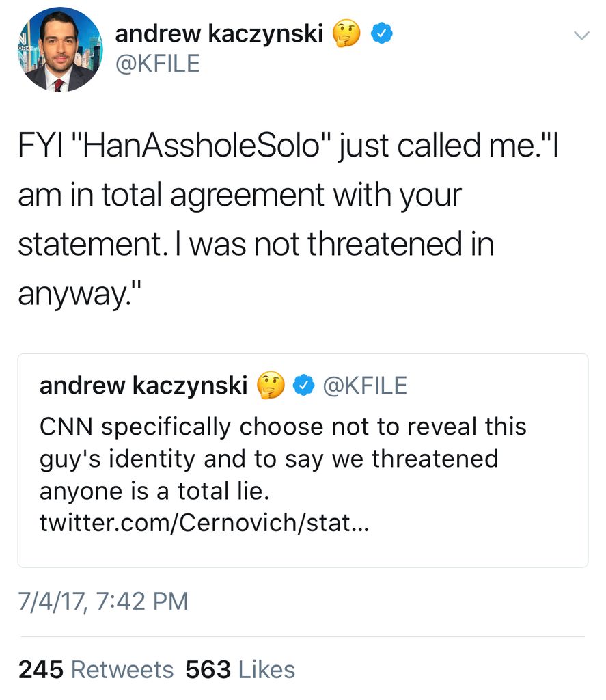The height and width of the screenshot is (700, 606).
Task: Click the 'am in total agreement' line
Action: [239, 196]
